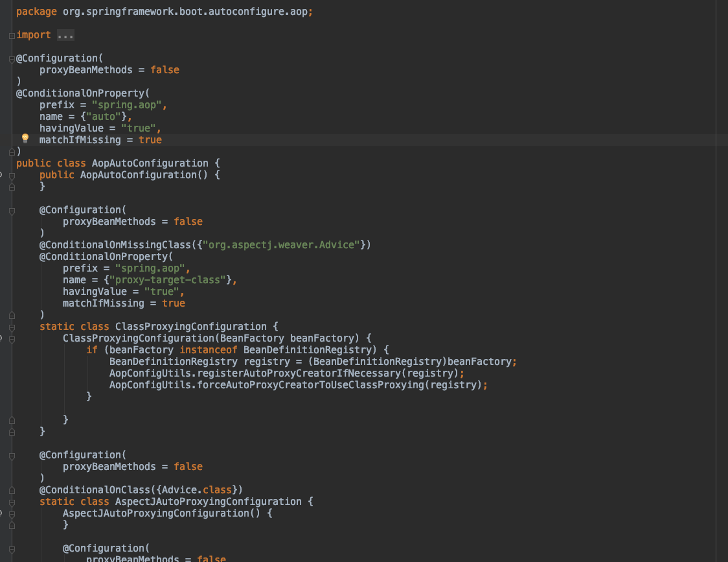The height and width of the screenshot is (562, 728).
Task: Click the @ConditionalOnClass annotation
Action: click(x=95, y=490)
